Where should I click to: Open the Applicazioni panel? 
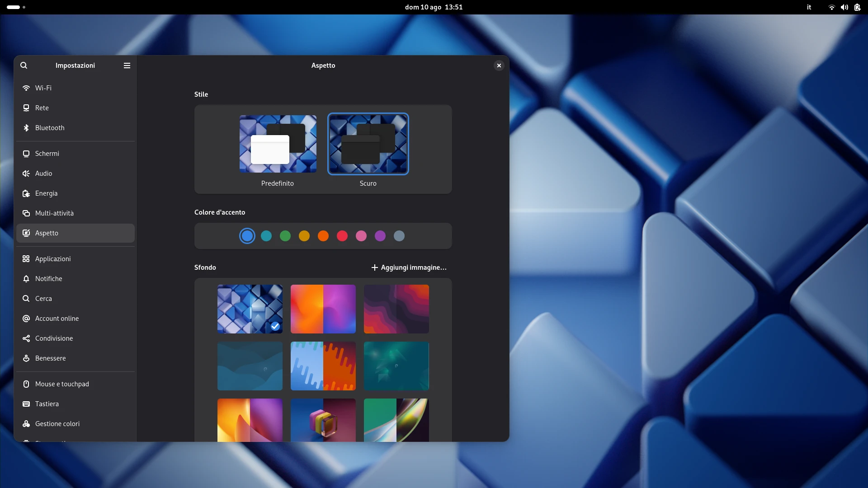click(x=75, y=259)
